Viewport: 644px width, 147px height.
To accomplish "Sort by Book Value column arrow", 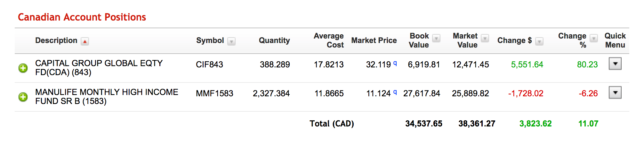I will tap(436, 38).
